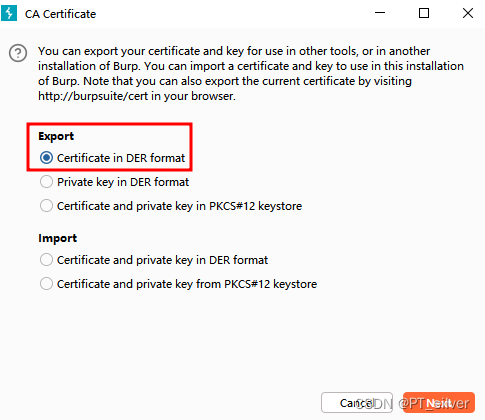Maximize the CA Certificate dialog

coord(424,13)
